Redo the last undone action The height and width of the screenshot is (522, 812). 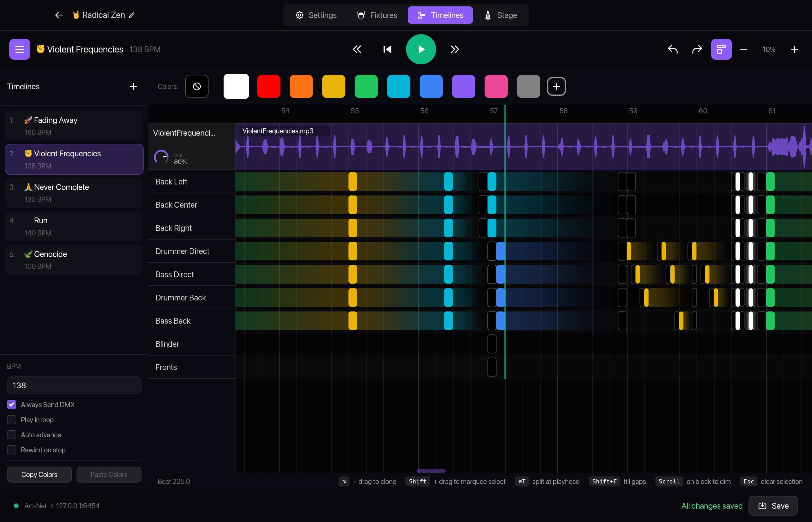coord(697,50)
